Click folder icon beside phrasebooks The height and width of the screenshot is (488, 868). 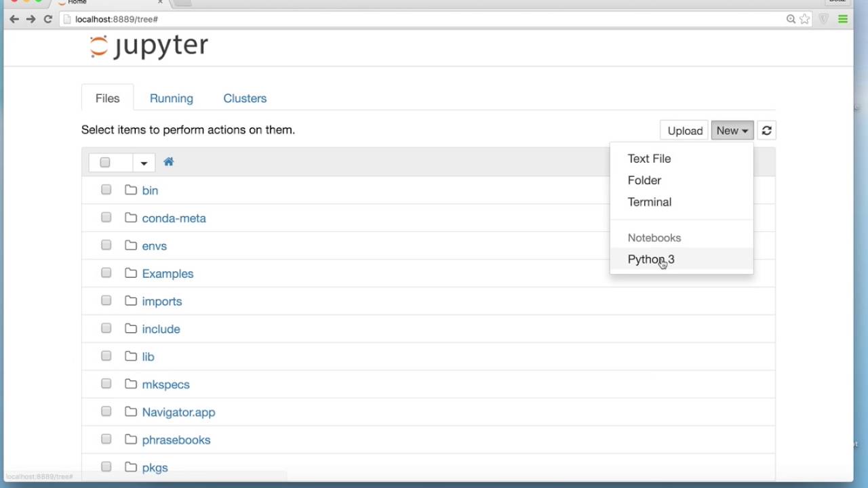(x=131, y=440)
